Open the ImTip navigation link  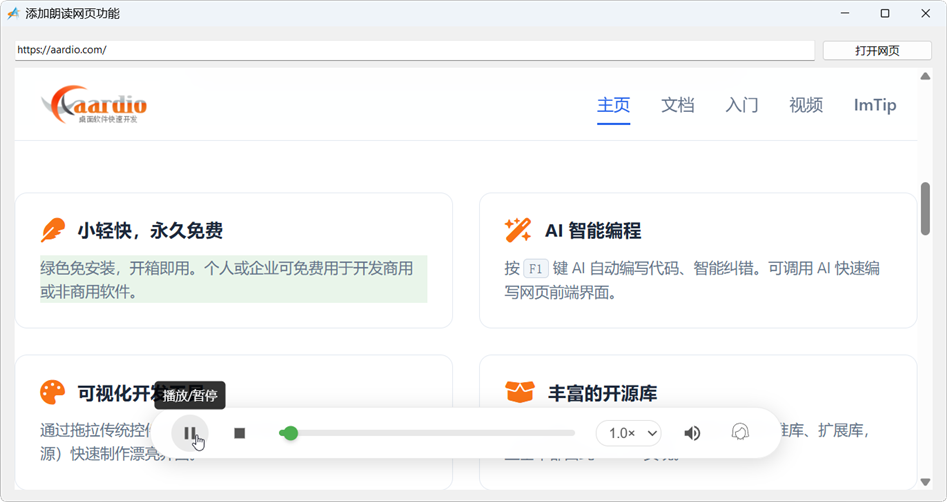[874, 105]
